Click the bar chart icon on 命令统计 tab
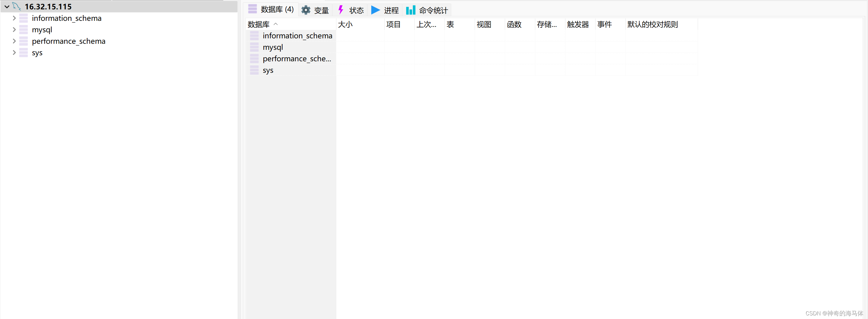The width and height of the screenshot is (868, 319). pos(411,10)
